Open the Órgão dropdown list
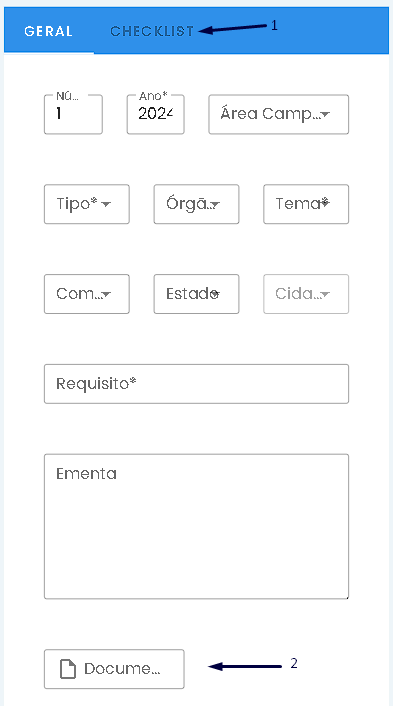Image resolution: width=393 pixels, height=706 pixels. pyautogui.click(x=196, y=204)
